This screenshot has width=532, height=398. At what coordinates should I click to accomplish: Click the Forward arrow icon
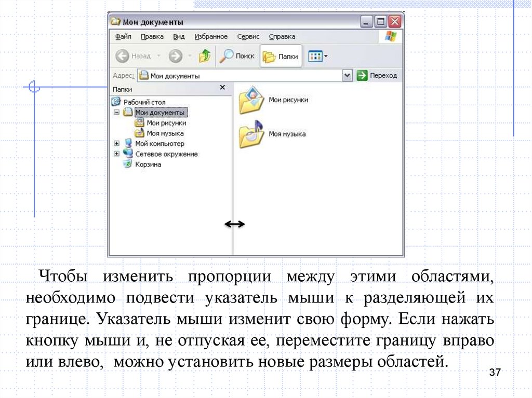coord(176,56)
